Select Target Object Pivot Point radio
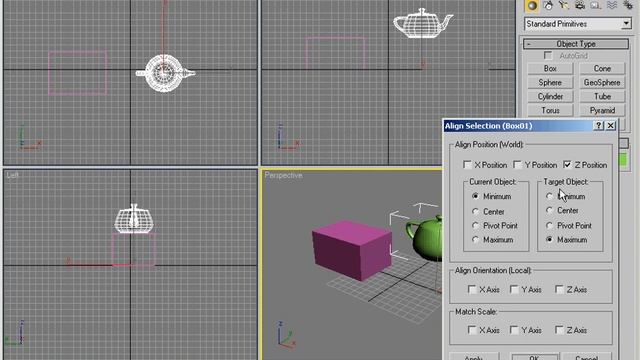Screen dimensions: 640x360 coord(549,225)
